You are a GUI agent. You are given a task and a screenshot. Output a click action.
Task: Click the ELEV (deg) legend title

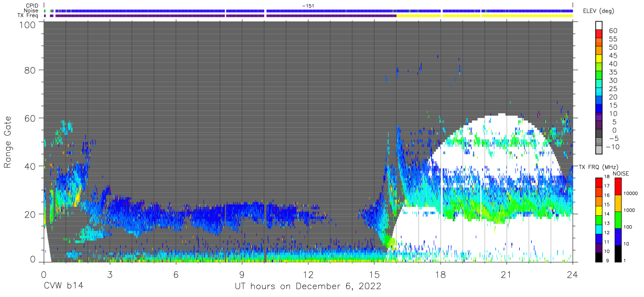(x=598, y=10)
